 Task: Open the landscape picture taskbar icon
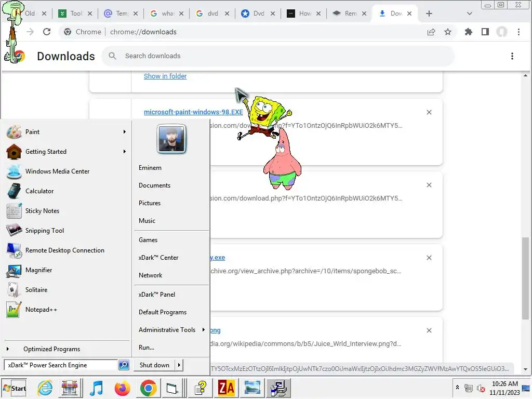(x=252, y=388)
